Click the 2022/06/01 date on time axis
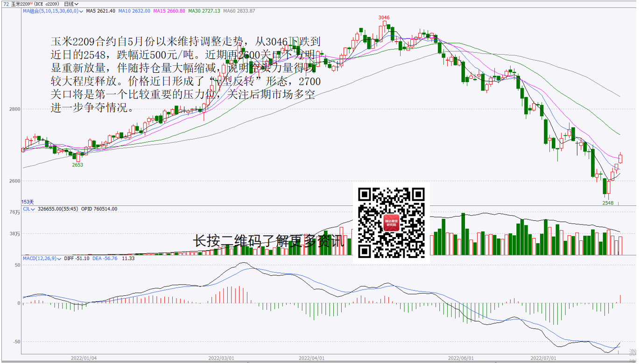The width and height of the screenshot is (640, 364). pos(461,358)
